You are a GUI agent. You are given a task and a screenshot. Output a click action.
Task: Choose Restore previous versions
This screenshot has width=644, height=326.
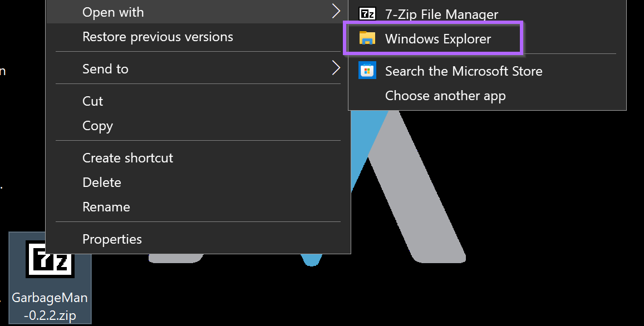point(158,37)
